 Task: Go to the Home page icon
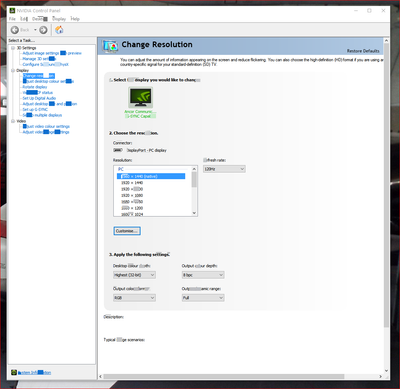coord(59,30)
